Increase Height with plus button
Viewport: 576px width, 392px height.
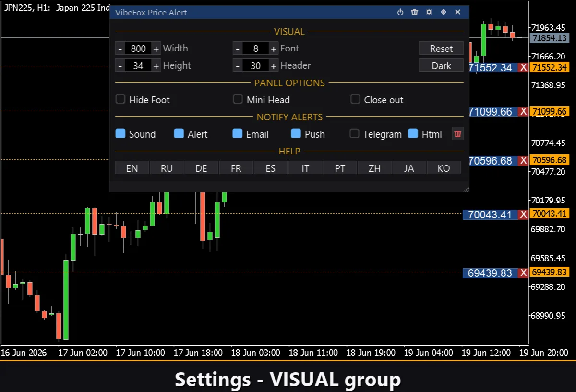click(156, 66)
